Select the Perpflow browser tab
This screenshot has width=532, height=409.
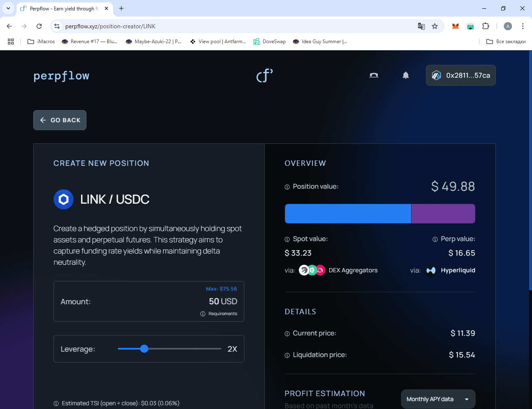[64, 8]
